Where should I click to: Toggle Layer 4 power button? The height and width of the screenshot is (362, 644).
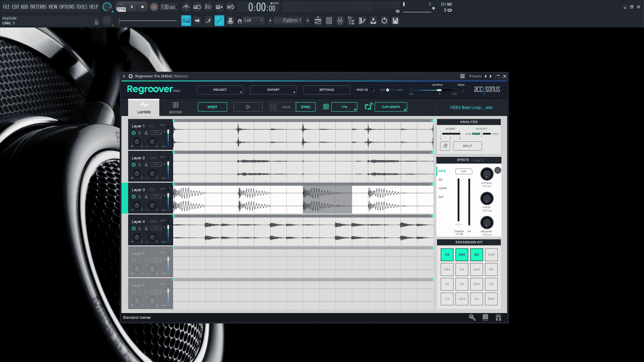click(x=133, y=228)
